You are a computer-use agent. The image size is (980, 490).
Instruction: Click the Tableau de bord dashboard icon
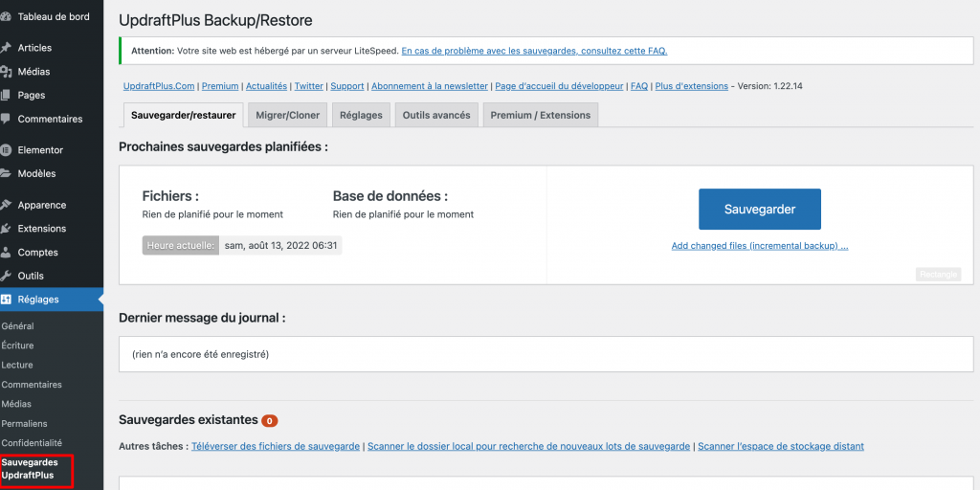pyautogui.click(x=6, y=17)
